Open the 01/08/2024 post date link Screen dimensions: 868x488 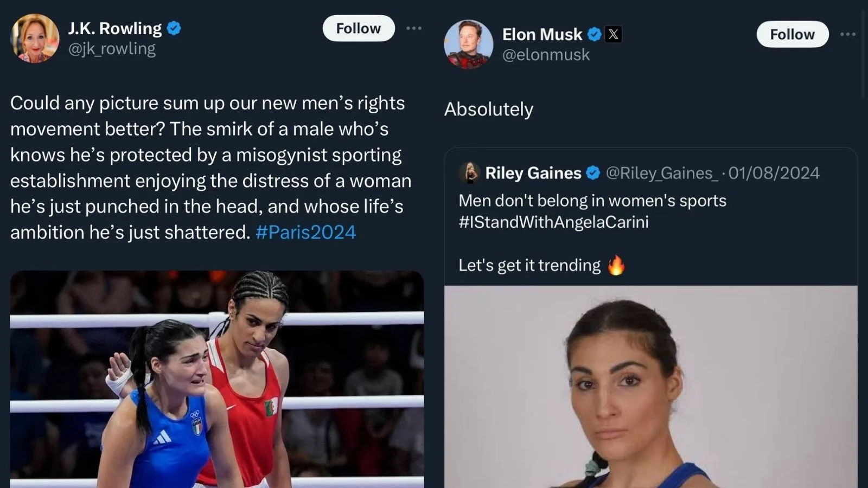tap(774, 173)
